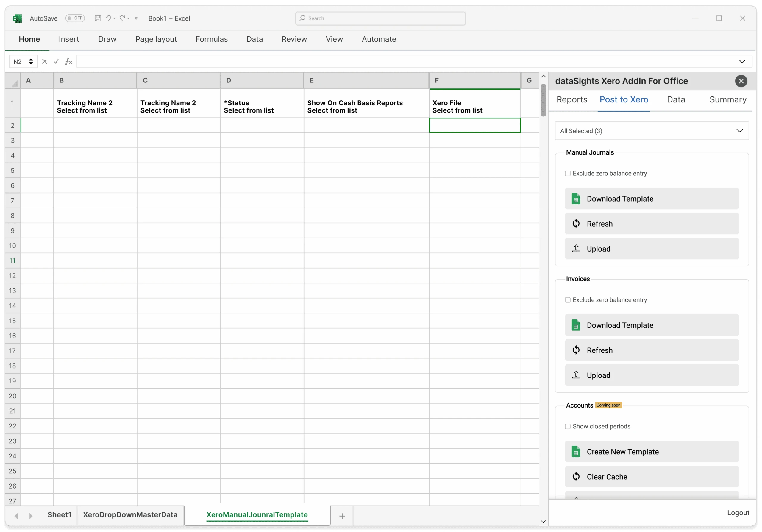Select row 11 by its row header
The width and height of the screenshot is (762, 532).
[x=13, y=260]
